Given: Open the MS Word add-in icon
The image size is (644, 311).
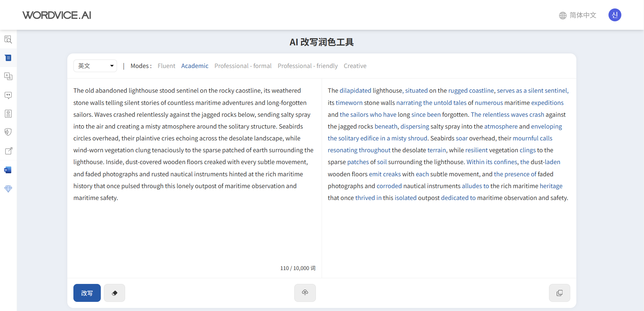Looking at the screenshot, I should pos(8,170).
